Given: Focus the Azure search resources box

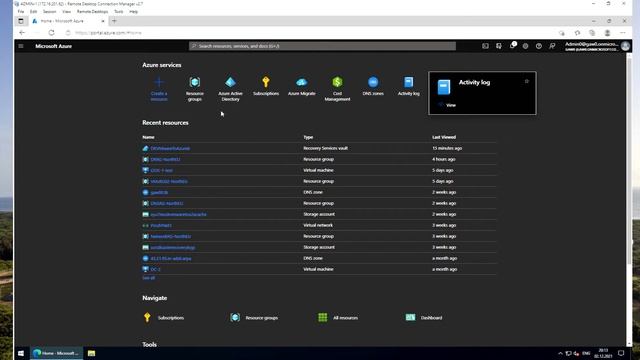Looking at the screenshot, I should [322, 46].
